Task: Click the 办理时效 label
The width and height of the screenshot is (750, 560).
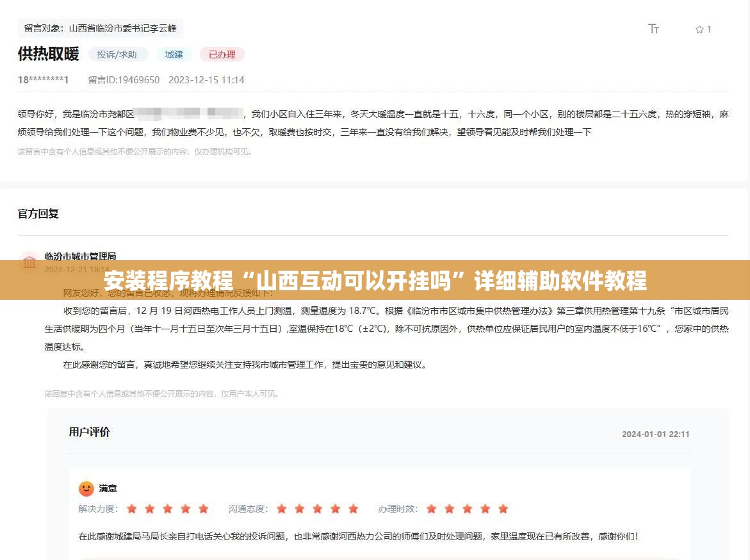Action: pyautogui.click(x=398, y=509)
